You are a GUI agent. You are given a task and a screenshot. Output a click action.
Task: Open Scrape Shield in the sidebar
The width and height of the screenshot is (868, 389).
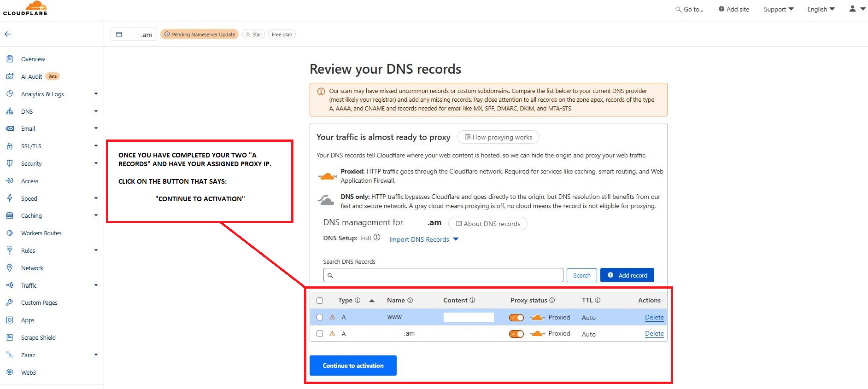38,337
